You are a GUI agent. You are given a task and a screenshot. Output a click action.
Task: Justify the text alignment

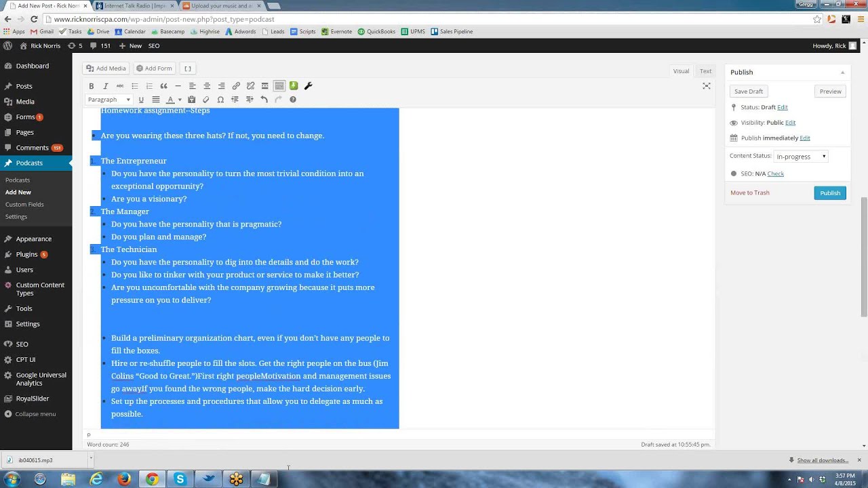click(155, 100)
